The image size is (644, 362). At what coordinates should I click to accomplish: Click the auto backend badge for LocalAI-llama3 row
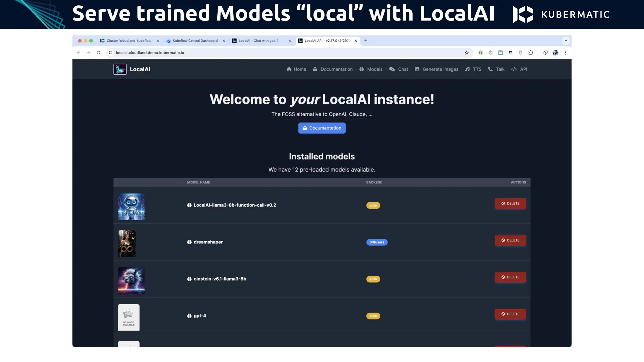(373, 206)
